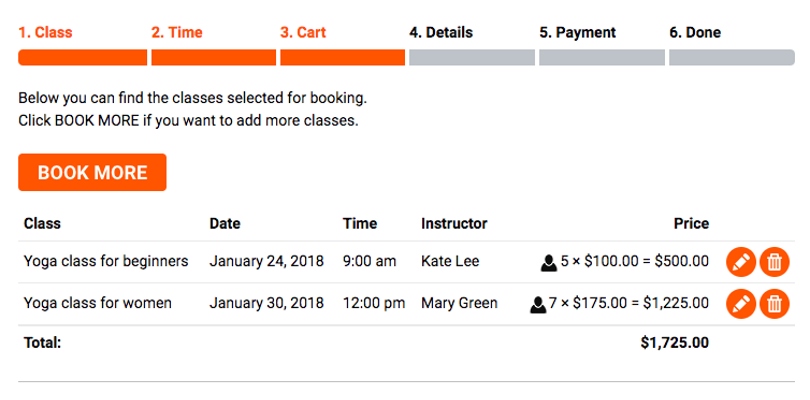Viewport: 810px width, 400px height.
Task: Select the Yoga class for beginners name
Action: 106,262
